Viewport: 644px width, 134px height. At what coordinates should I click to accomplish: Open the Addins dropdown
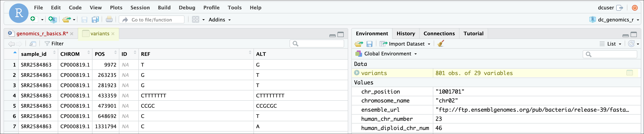219,20
